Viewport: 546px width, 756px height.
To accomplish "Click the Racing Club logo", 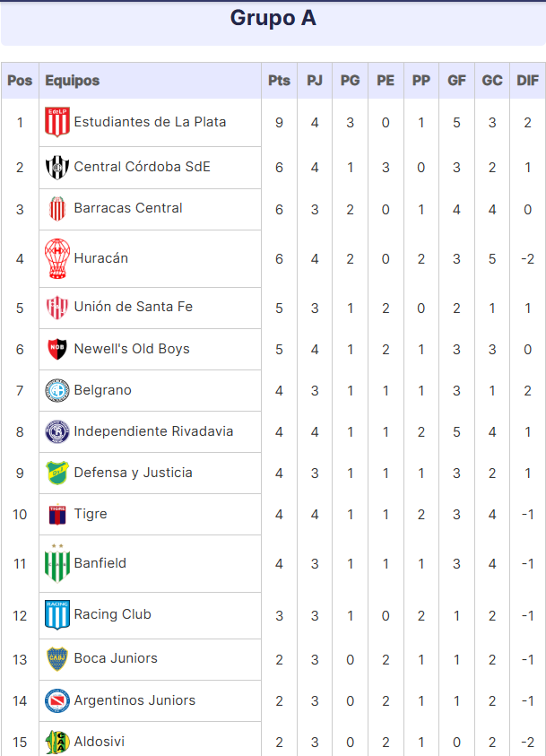I will (57, 614).
